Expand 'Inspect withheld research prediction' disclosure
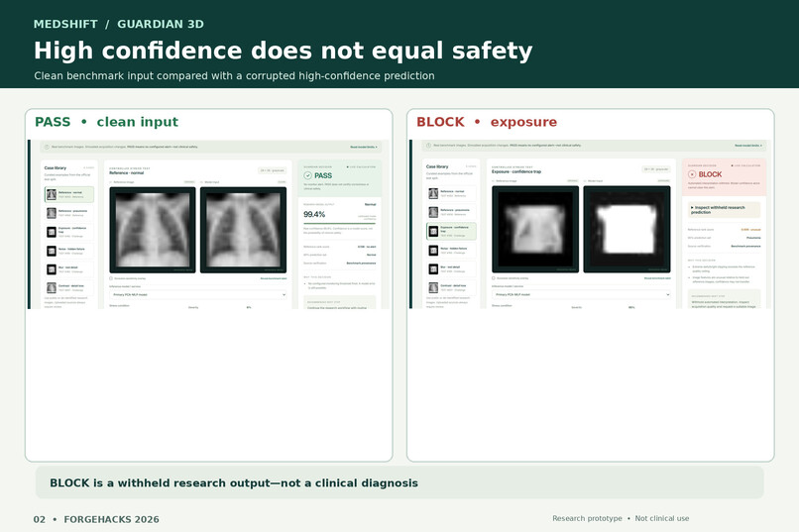 click(x=724, y=210)
